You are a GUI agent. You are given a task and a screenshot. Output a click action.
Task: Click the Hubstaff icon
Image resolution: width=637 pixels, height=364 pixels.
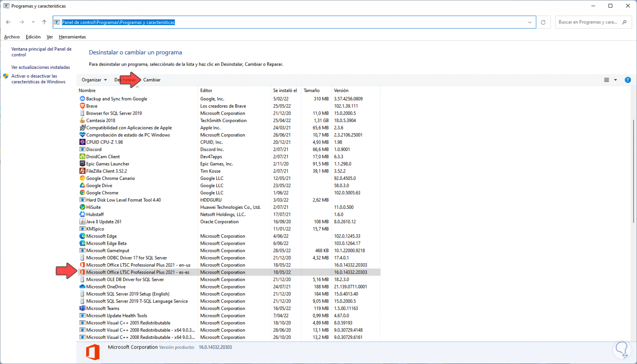point(82,215)
